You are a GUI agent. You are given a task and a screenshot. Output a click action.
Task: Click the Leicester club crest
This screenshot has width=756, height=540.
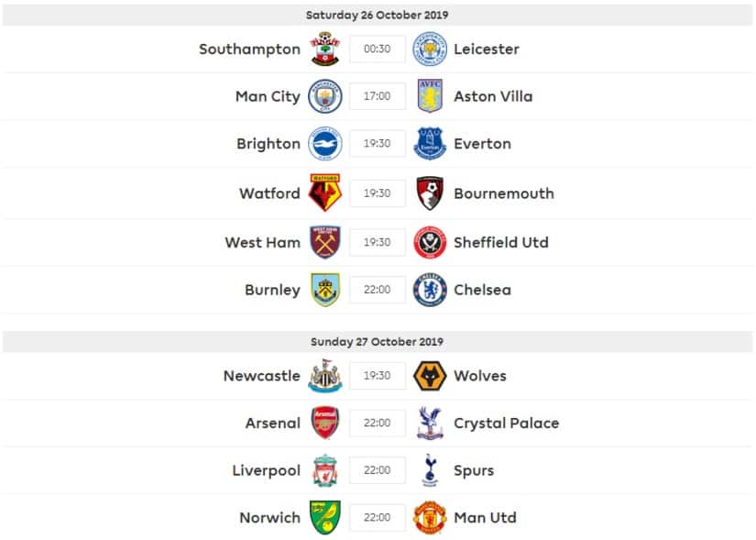click(x=430, y=49)
